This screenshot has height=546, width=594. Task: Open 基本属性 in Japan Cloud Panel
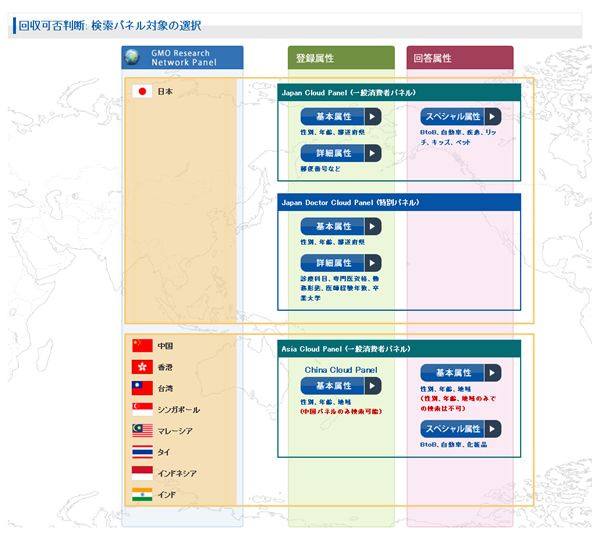(341, 117)
